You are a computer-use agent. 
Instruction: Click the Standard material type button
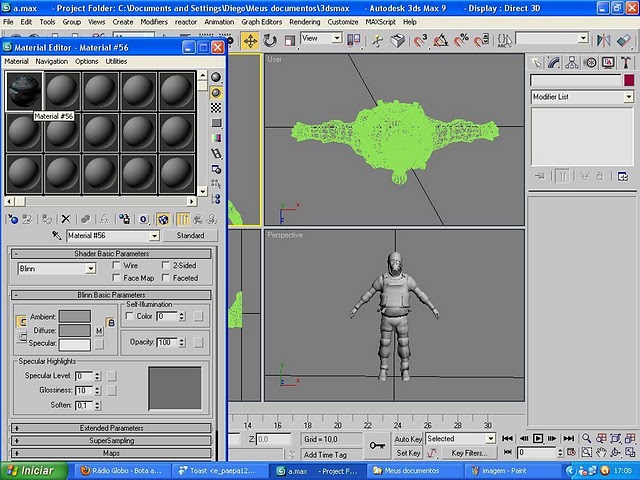pos(190,236)
